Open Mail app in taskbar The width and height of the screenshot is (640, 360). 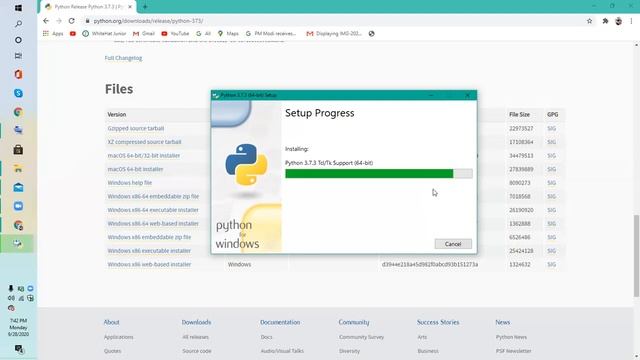click(x=18, y=187)
